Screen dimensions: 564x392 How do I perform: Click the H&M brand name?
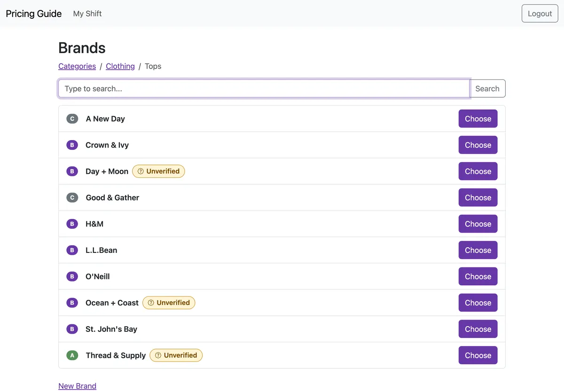click(94, 224)
